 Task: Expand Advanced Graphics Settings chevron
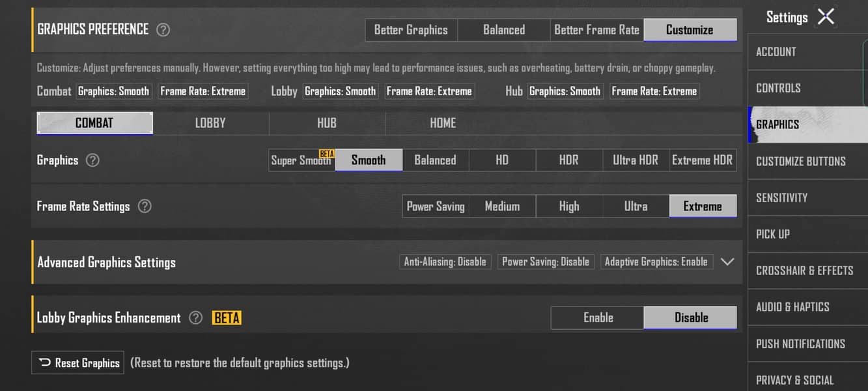click(x=727, y=262)
